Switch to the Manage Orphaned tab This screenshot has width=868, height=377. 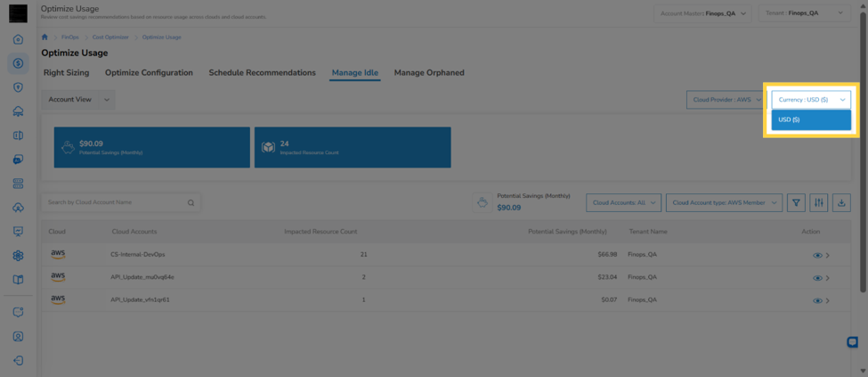click(x=429, y=72)
